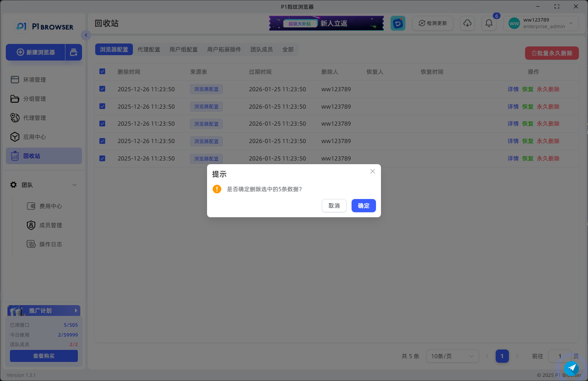Confirm deletion with the 确定 button
Image resolution: width=588 pixels, height=381 pixels.
[x=363, y=206]
